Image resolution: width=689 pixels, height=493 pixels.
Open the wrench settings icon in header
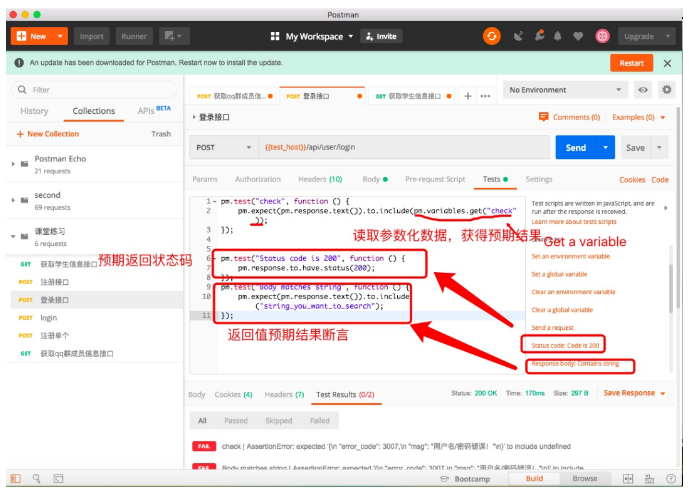[x=539, y=36]
